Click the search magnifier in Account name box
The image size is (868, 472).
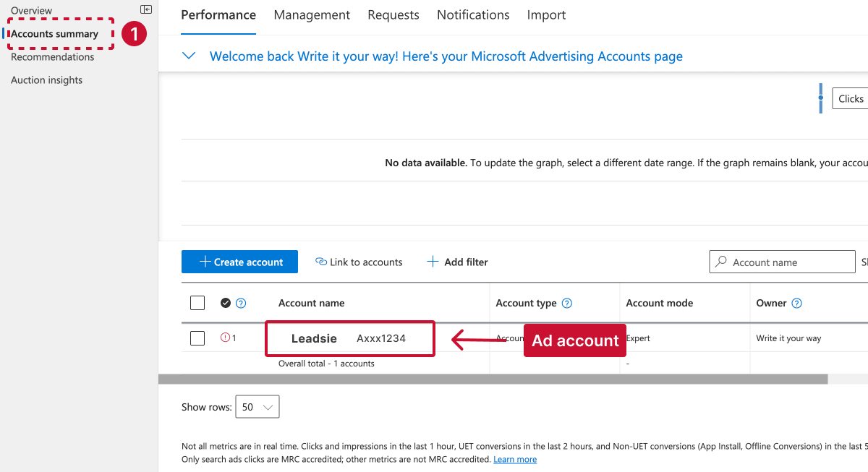coord(720,261)
